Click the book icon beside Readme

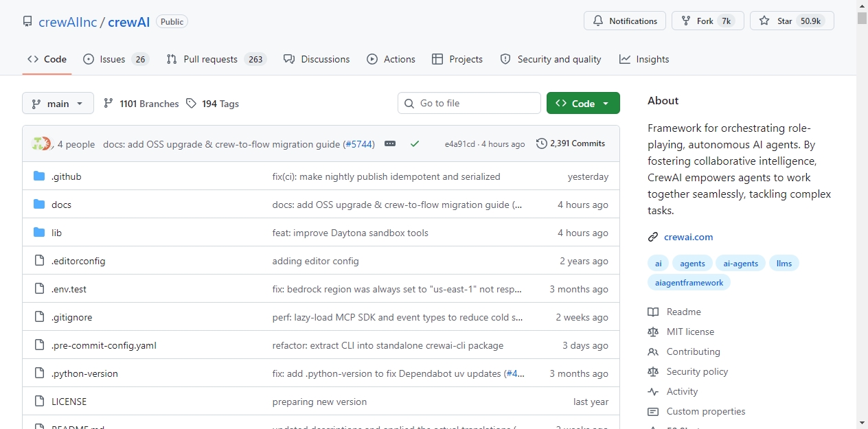pos(653,312)
